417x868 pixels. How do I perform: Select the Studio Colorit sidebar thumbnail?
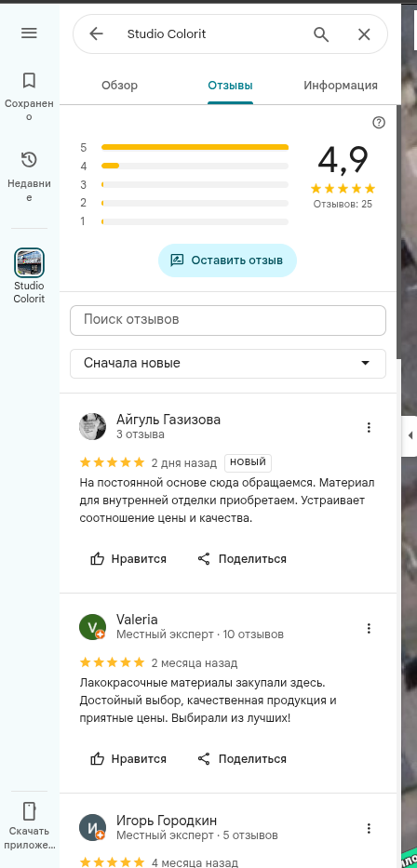[29, 262]
